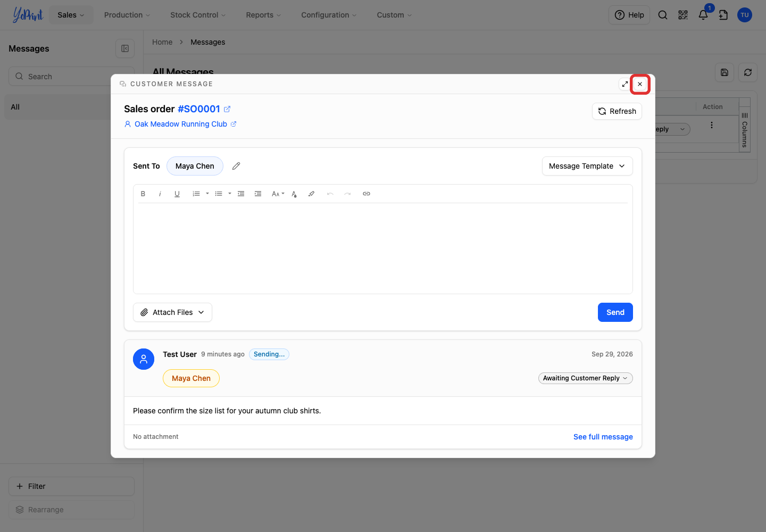
Task: Select the Maya Chen recipient chip
Action: pos(195,166)
